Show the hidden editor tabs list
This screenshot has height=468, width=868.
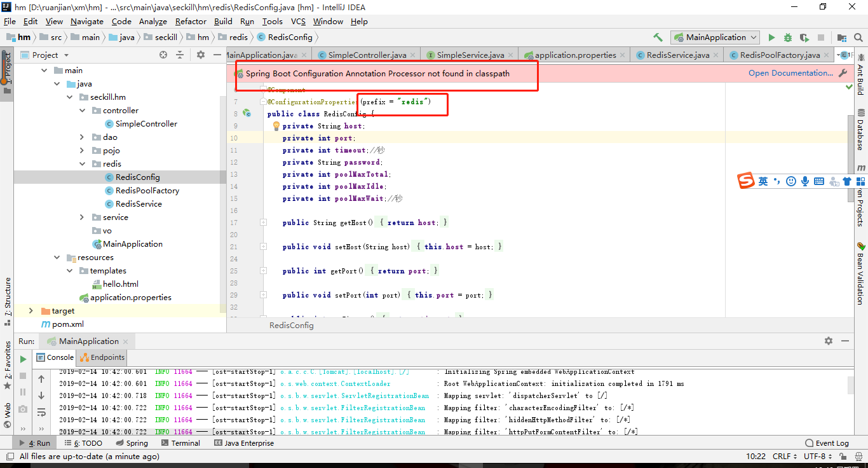[844, 55]
